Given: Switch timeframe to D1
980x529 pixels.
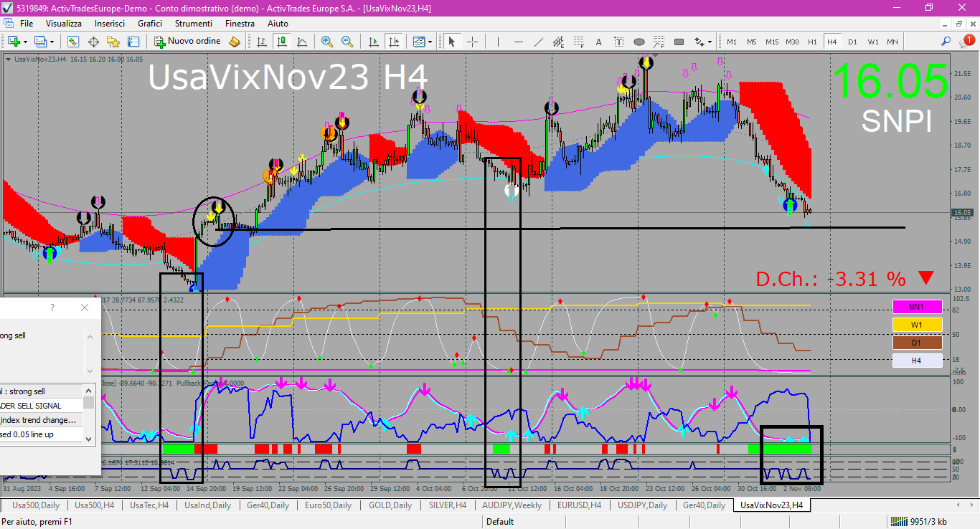Looking at the screenshot, I should click(852, 42).
